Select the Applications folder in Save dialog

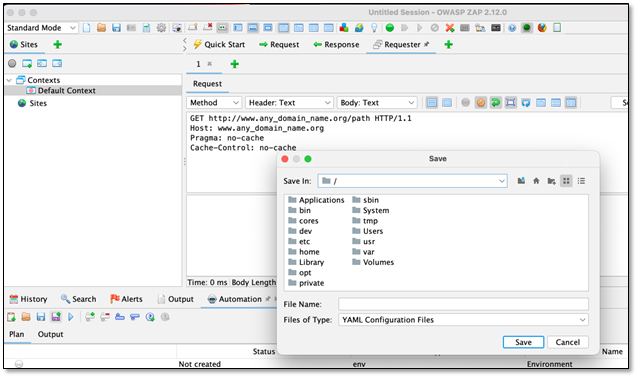coord(316,200)
